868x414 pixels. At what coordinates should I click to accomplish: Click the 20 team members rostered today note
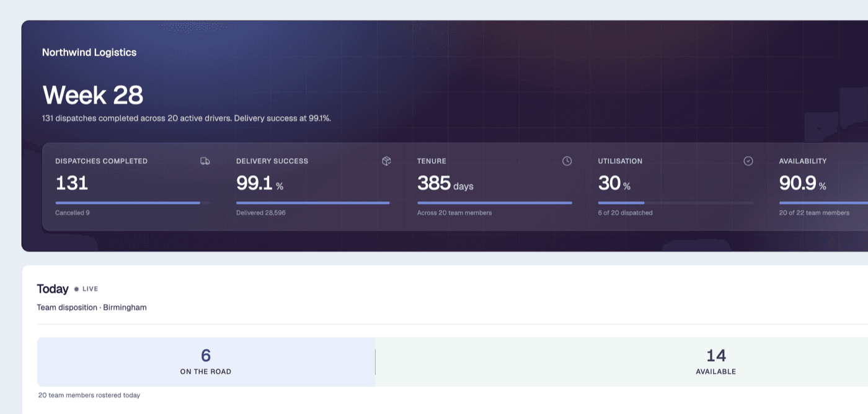click(89, 395)
